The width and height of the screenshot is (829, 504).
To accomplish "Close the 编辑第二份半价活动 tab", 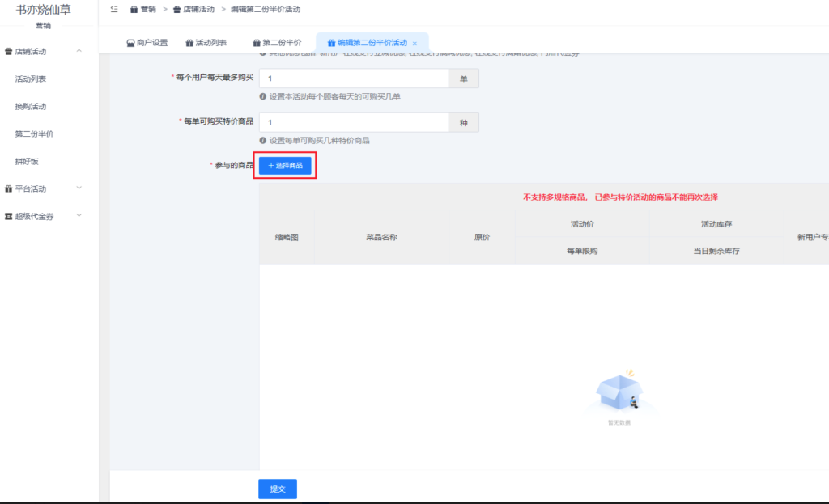I will pos(415,44).
